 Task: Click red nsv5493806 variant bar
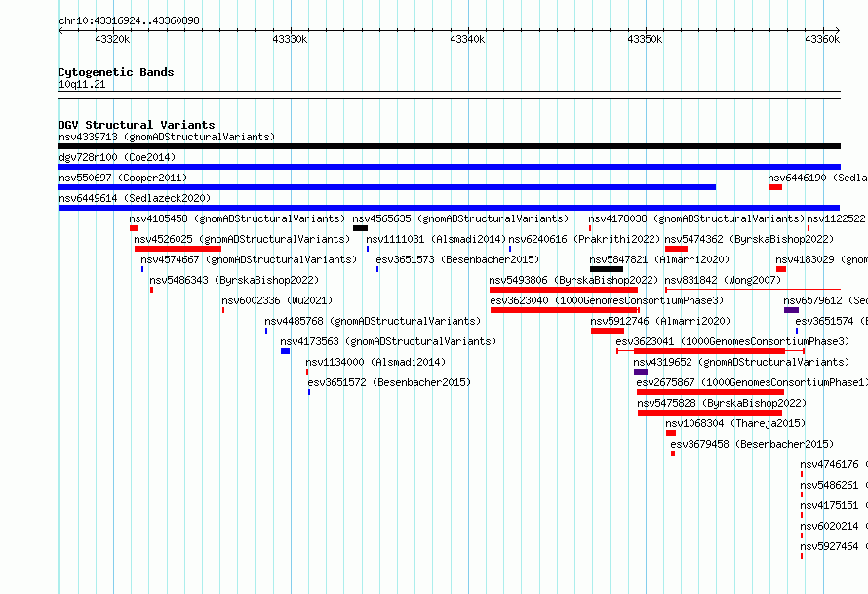click(564, 290)
